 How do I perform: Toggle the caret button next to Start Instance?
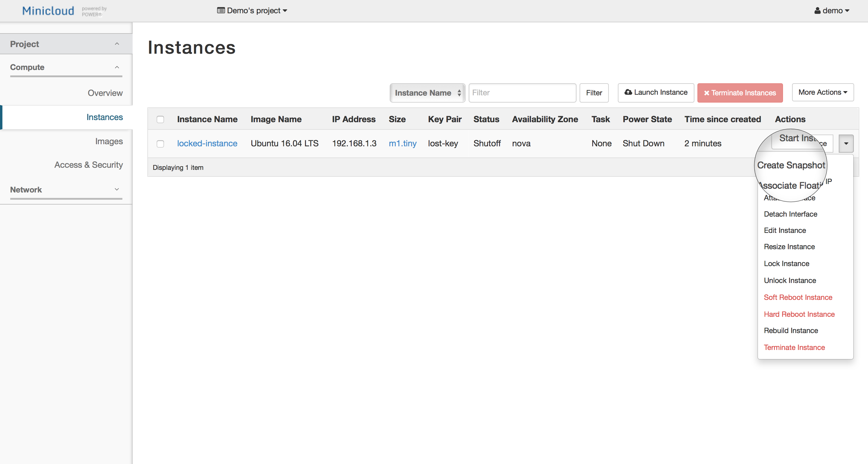click(x=846, y=143)
